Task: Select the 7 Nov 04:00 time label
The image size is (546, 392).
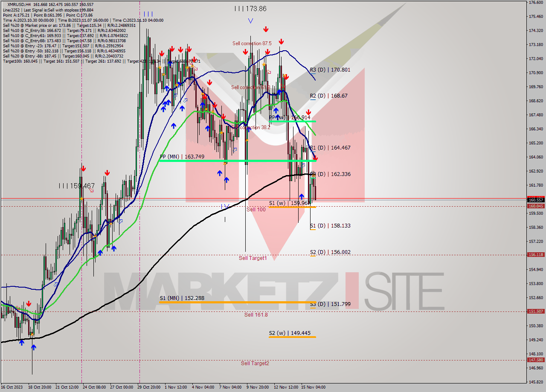Action: point(230,387)
